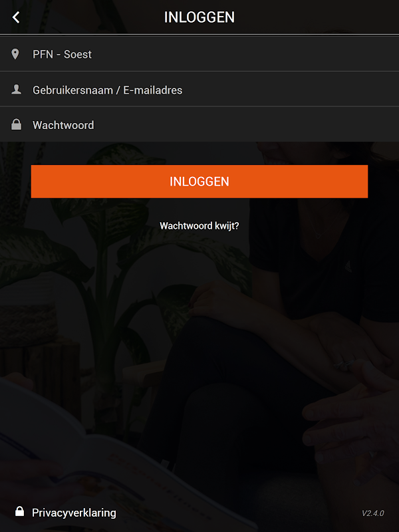The height and width of the screenshot is (532, 399).
Task: Click the location pin icon
Action: [x=15, y=54]
